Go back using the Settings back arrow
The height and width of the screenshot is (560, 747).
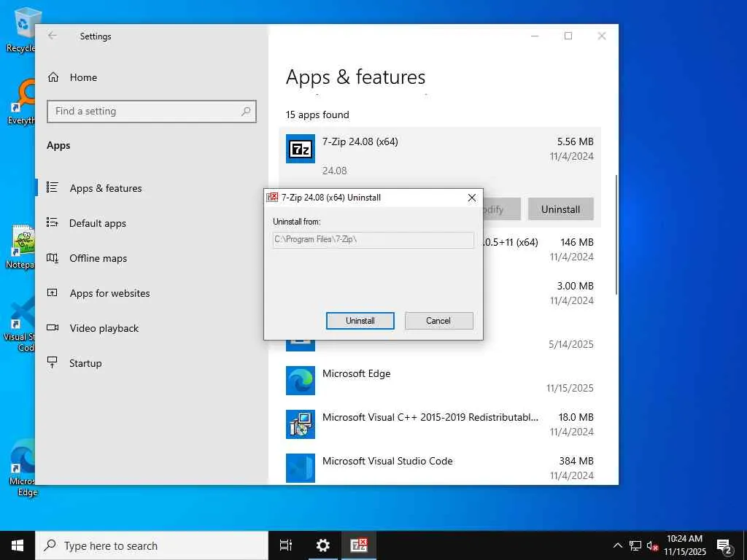[x=53, y=36]
